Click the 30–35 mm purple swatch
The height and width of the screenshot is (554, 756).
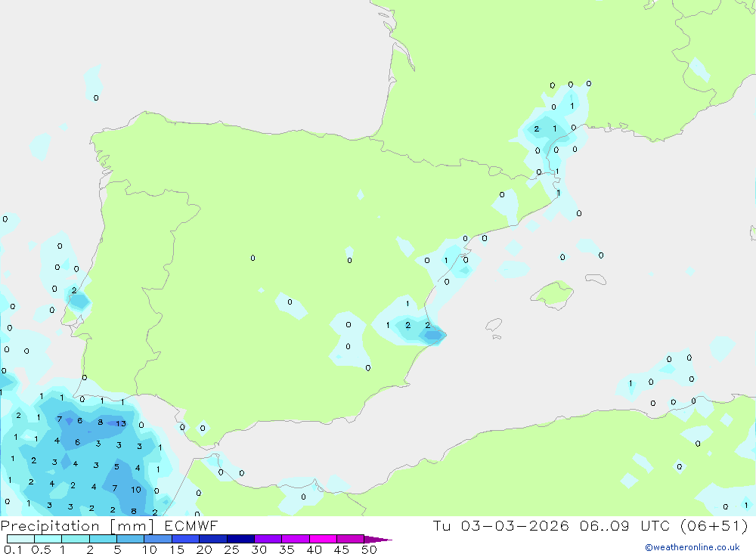click(x=268, y=539)
